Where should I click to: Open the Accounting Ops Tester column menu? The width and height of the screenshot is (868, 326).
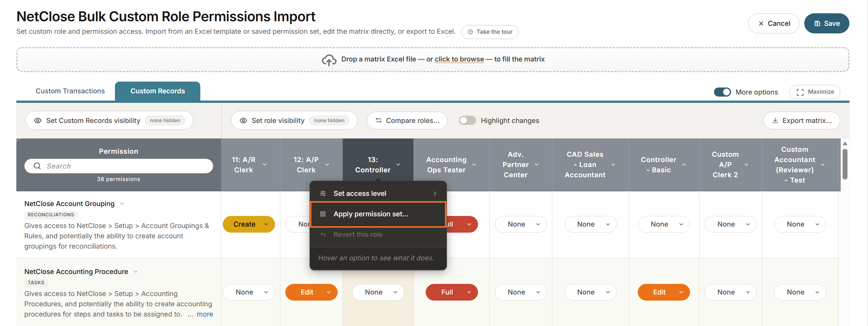pos(474,165)
